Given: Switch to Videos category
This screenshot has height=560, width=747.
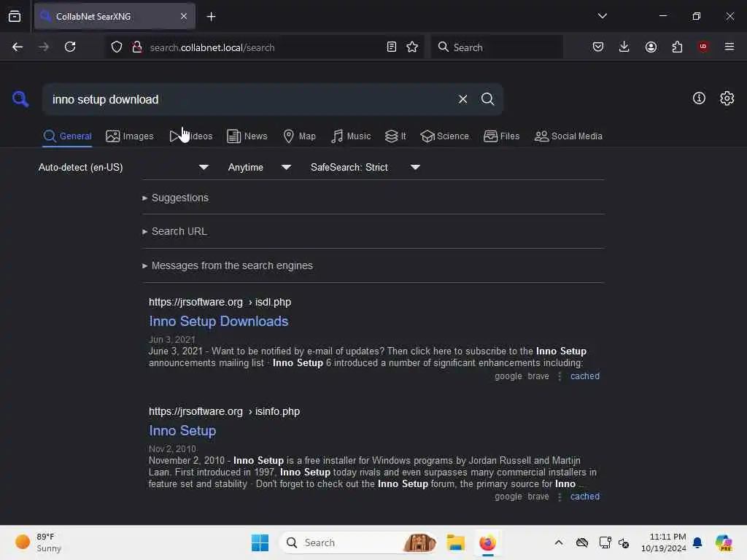Looking at the screenshot, I should 191,136.
